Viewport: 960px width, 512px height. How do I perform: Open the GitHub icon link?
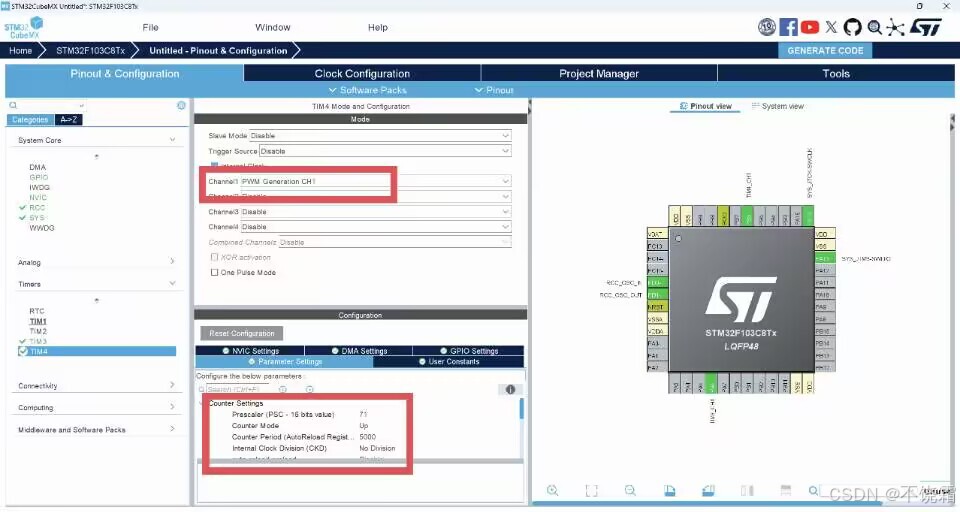coord(852,27)
